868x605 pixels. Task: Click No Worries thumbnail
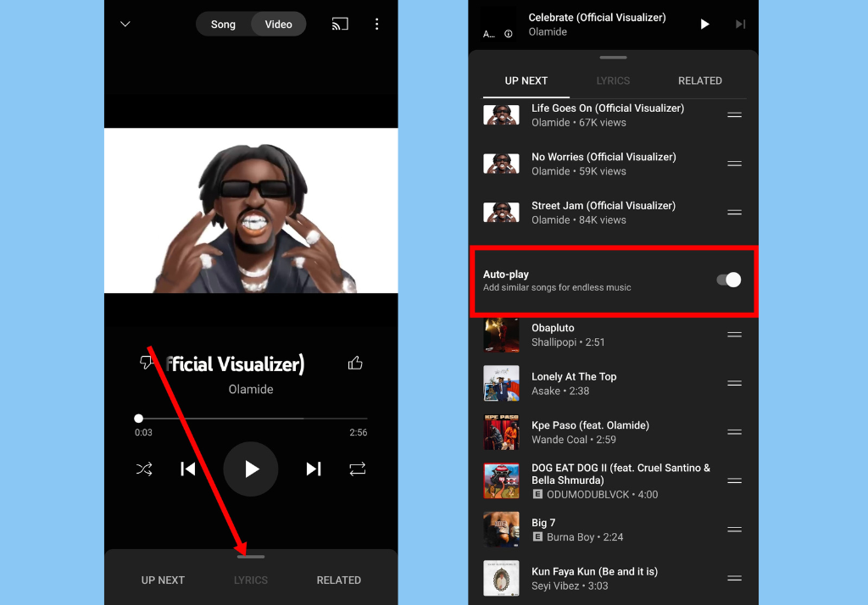[x=501, y=164]
